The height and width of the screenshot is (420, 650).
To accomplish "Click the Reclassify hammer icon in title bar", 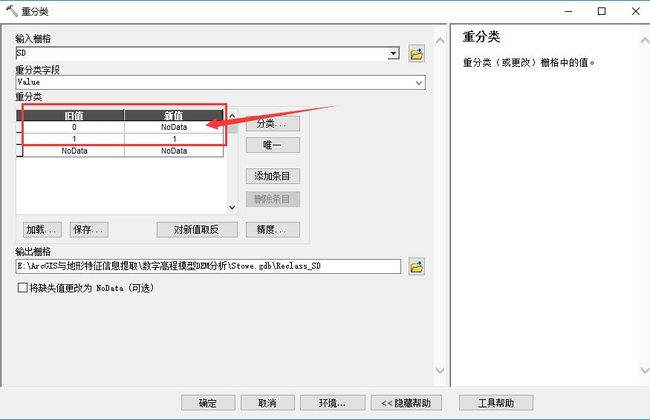I will (x=11, y=11).
